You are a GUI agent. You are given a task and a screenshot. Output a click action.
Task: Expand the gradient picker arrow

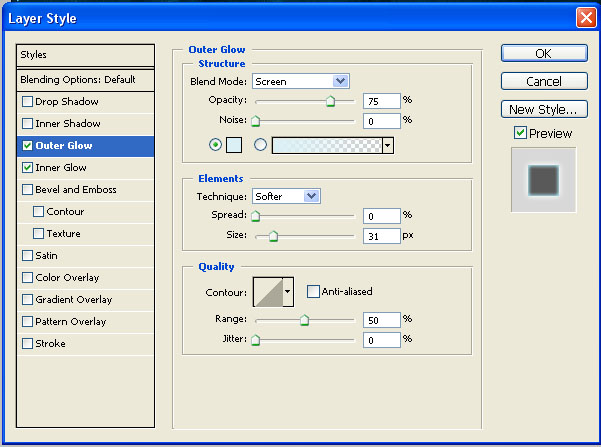coord(387,145)
